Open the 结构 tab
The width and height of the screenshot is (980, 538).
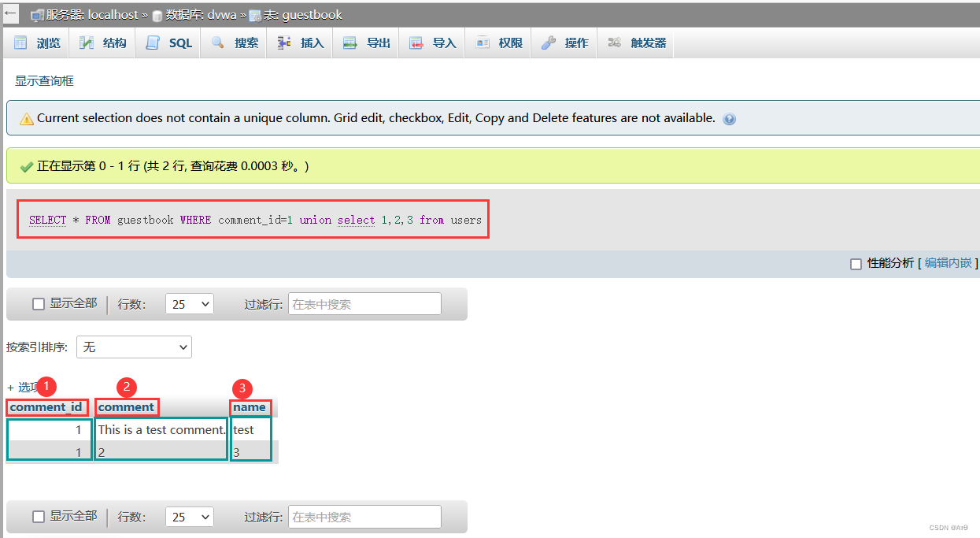(102, 43)
